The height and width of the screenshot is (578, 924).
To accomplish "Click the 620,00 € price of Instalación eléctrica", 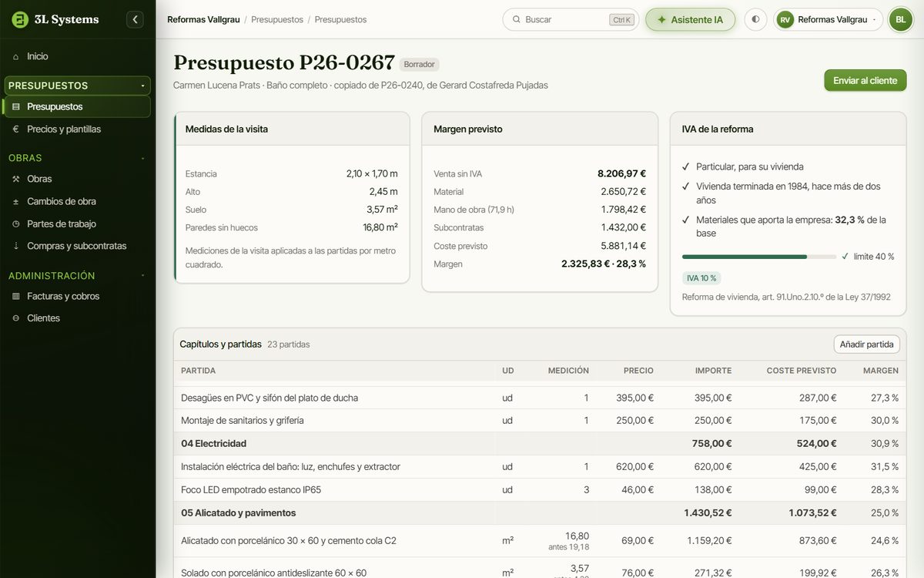I will 634,467.
